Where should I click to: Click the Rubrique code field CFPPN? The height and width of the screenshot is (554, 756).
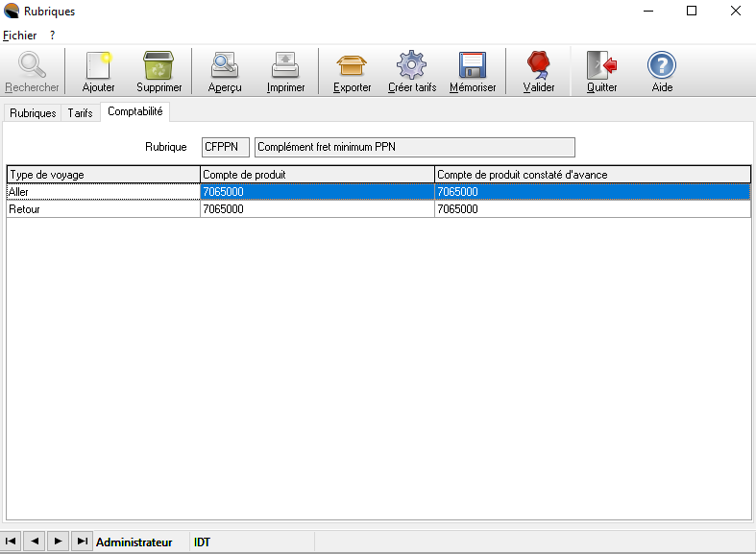pyautogui.click(x=226, y=147)
